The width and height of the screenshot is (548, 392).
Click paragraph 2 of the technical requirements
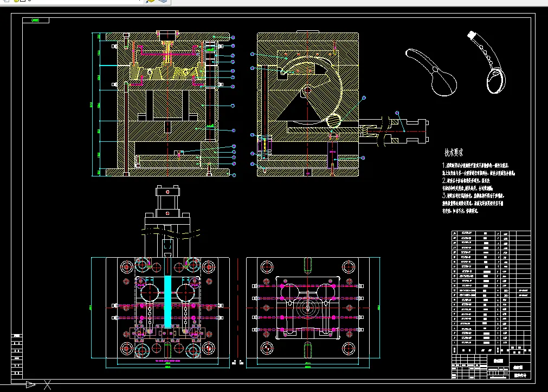click(467, 184)
